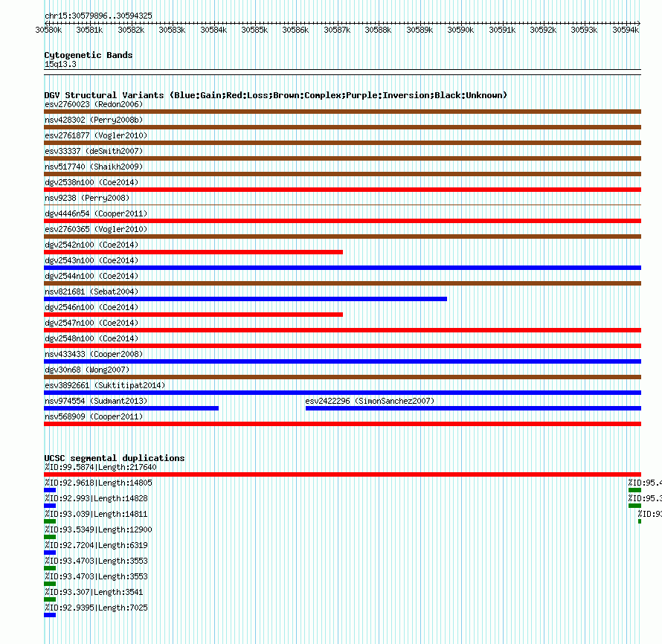
Task: Open the nsv517740 (Shaikh2009) variant label
Action: coord(94,167)
